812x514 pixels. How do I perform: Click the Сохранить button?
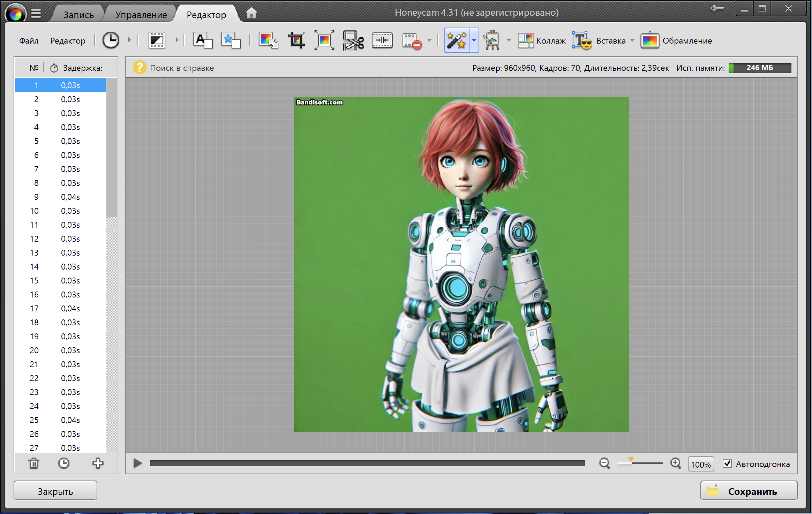[x=749, y=491]
